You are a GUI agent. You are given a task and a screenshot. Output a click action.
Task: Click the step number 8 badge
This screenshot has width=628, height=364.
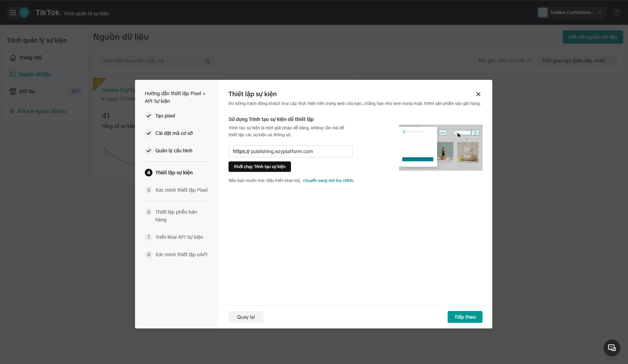click(149, 255)
